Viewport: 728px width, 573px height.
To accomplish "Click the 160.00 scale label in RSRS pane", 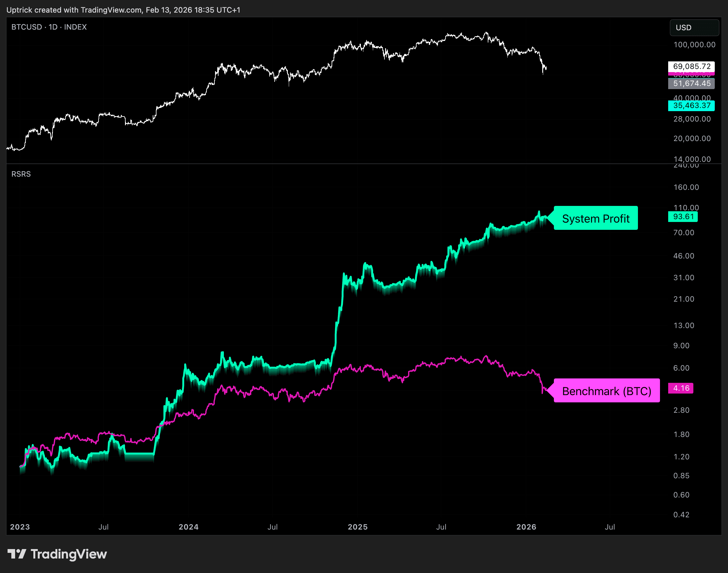I will click(686, 187).
